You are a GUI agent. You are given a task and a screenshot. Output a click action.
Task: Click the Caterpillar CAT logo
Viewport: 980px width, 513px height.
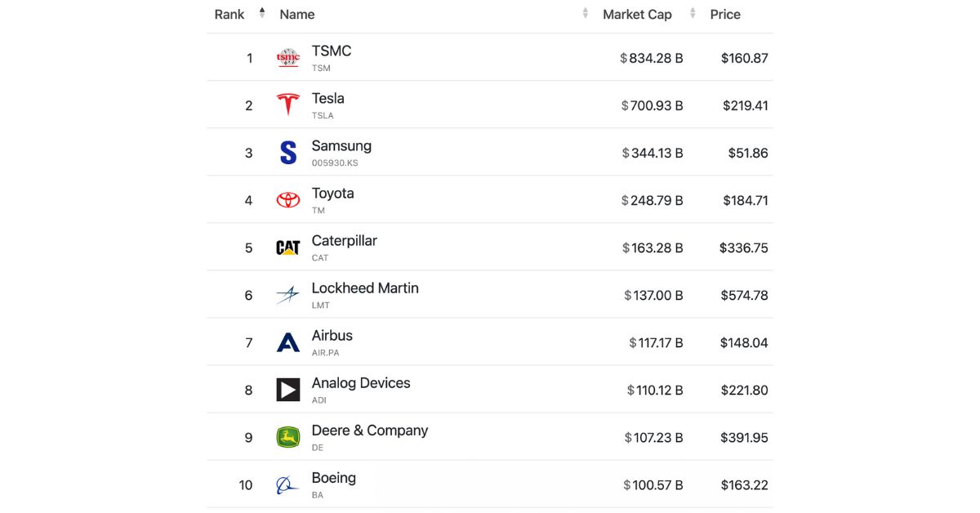tap(288, 248)
